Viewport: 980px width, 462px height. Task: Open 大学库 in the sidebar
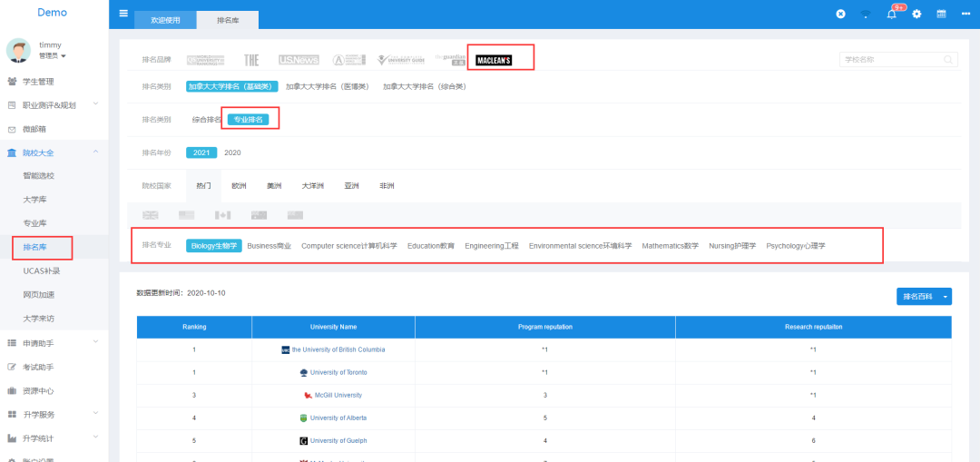click(35, 200)
